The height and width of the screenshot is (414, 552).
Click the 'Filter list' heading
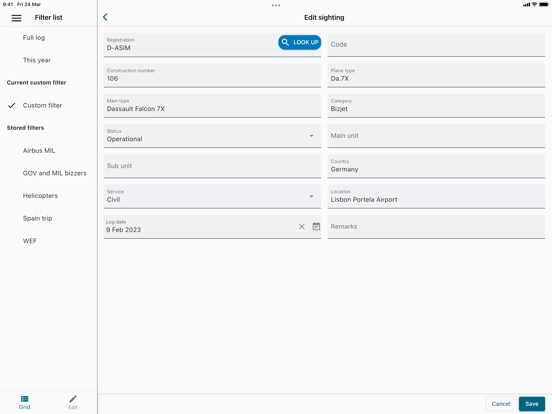(x=49, y=18)
